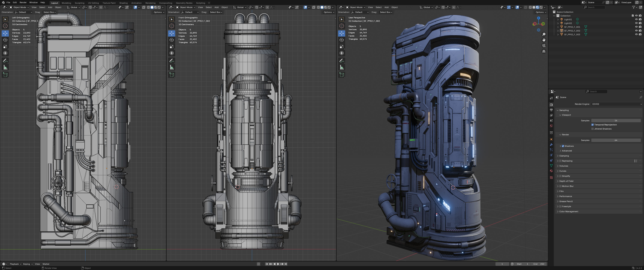644x270 pixels.
Task: Expand the Color Management panel
Action: (569, 211)
